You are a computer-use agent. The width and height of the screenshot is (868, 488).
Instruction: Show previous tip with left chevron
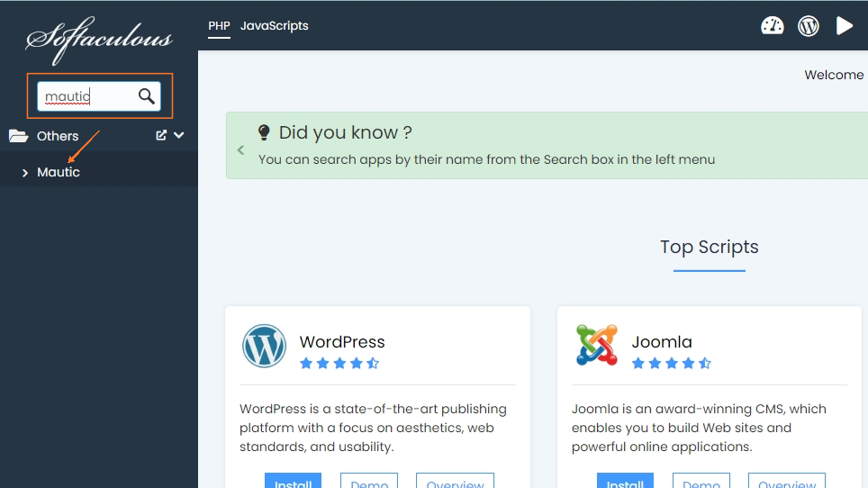[x=240, y=150]
